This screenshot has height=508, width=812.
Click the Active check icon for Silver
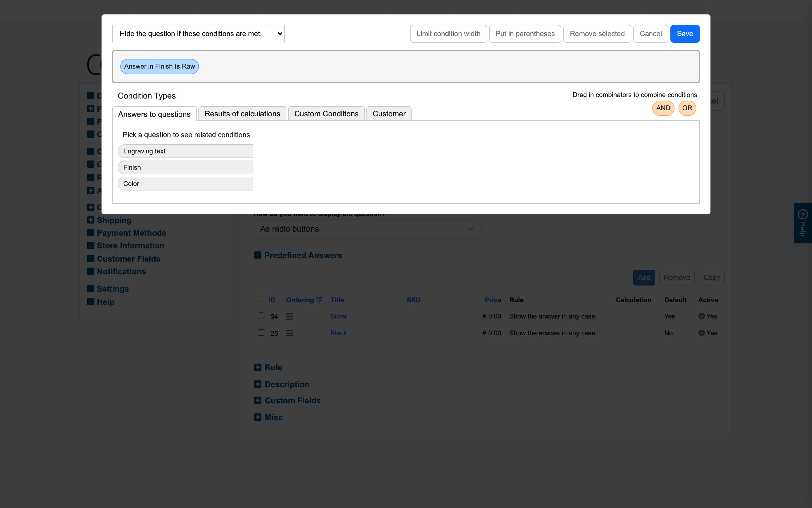(x=701, y=316)
